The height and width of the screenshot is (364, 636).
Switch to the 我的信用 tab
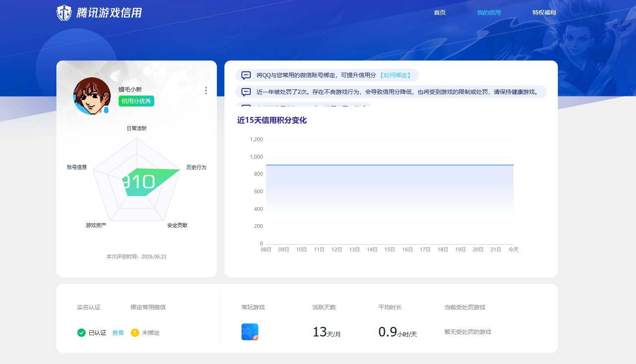[x=489, y=13]
